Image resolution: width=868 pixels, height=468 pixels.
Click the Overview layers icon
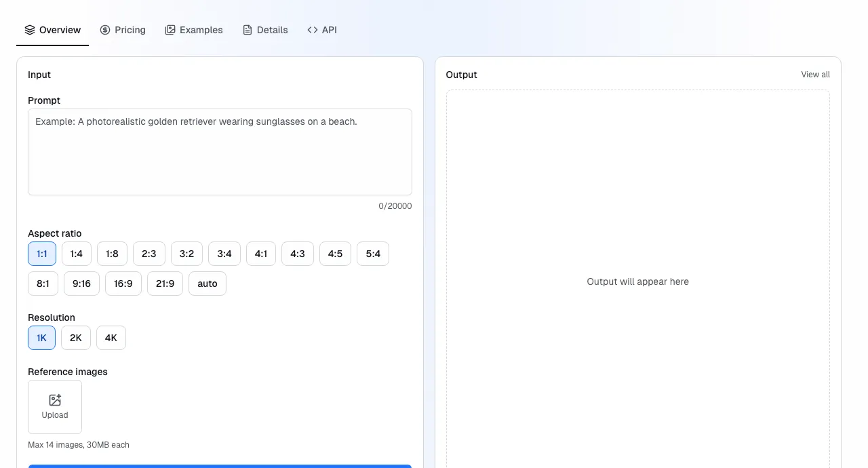[x=30, y=30]
